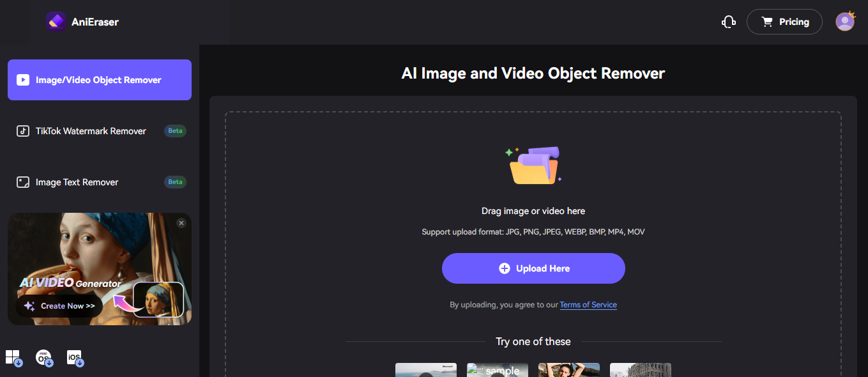Open the Image Text Remover
Screen dimensions: 868x377
pyautogui.click(x=77, y=182)
